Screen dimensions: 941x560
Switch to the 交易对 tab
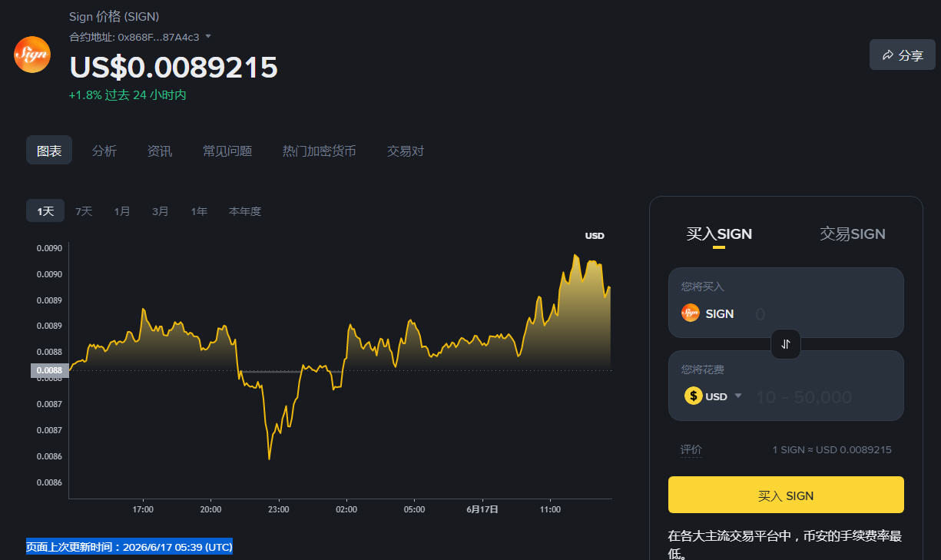(406, 151)
